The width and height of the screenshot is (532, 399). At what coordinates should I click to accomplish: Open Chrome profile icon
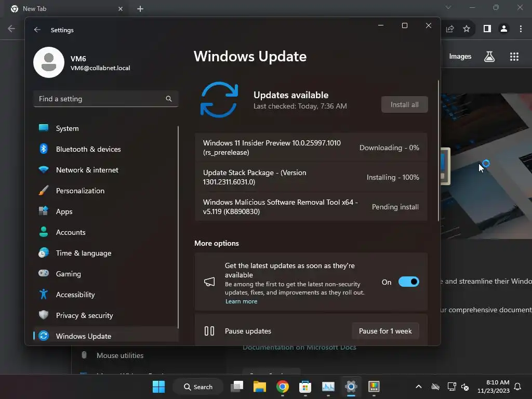[504, 29]
